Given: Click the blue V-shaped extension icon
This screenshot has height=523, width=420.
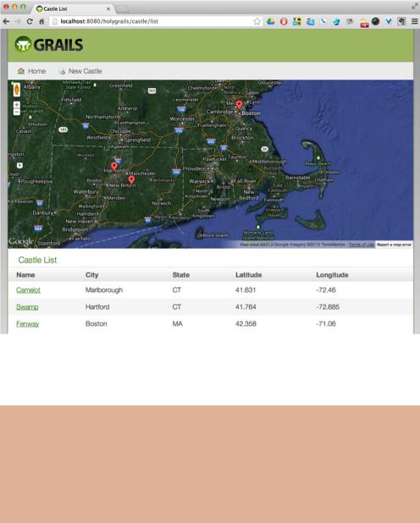Looking at the screenshot, I should pyautogui.click(x=389, y=21).
